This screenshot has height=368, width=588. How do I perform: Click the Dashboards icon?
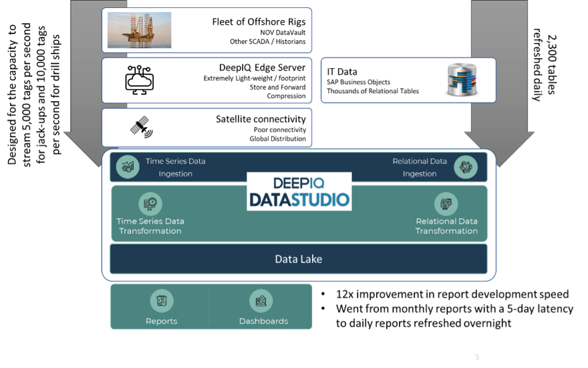(261, 301)
